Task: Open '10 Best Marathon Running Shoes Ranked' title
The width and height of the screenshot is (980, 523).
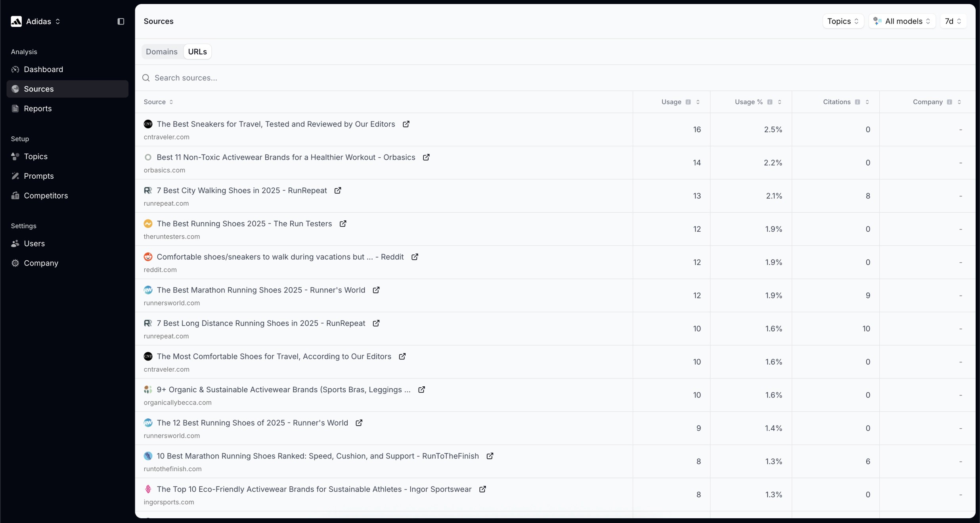Action: (x=318, y=456)
